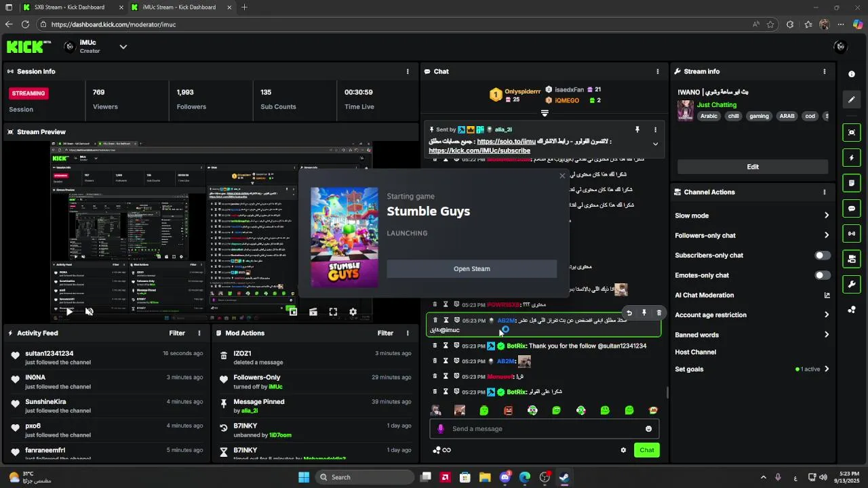Screen dimensions: 868x488
Task: Close the Stumble Guys launching dialog
Action: pyautogui.click(x=561, y=176)
